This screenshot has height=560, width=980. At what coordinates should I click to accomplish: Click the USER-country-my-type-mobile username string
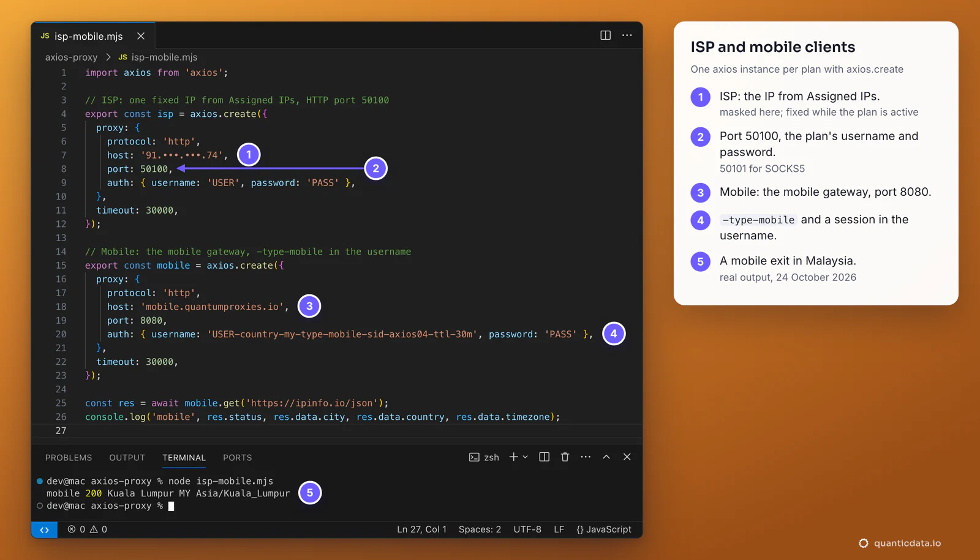point(342,334)
